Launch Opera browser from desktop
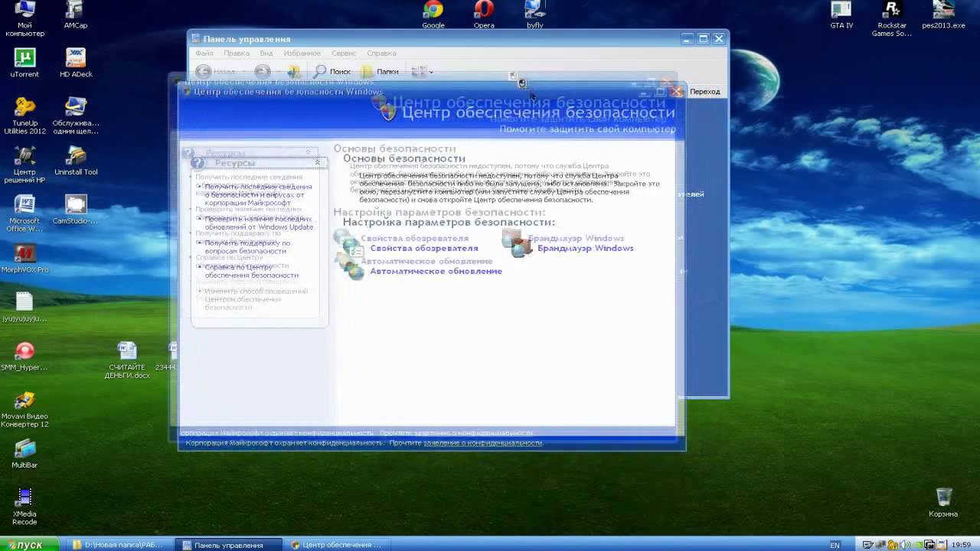The width and height of the screenshot is (980, 551). [484, 15]
